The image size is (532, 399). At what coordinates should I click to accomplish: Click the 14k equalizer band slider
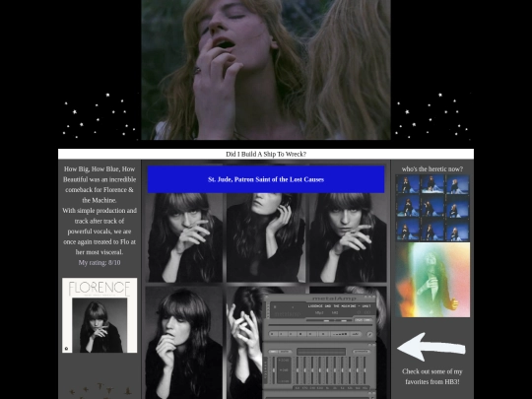[x=358, y=370]
